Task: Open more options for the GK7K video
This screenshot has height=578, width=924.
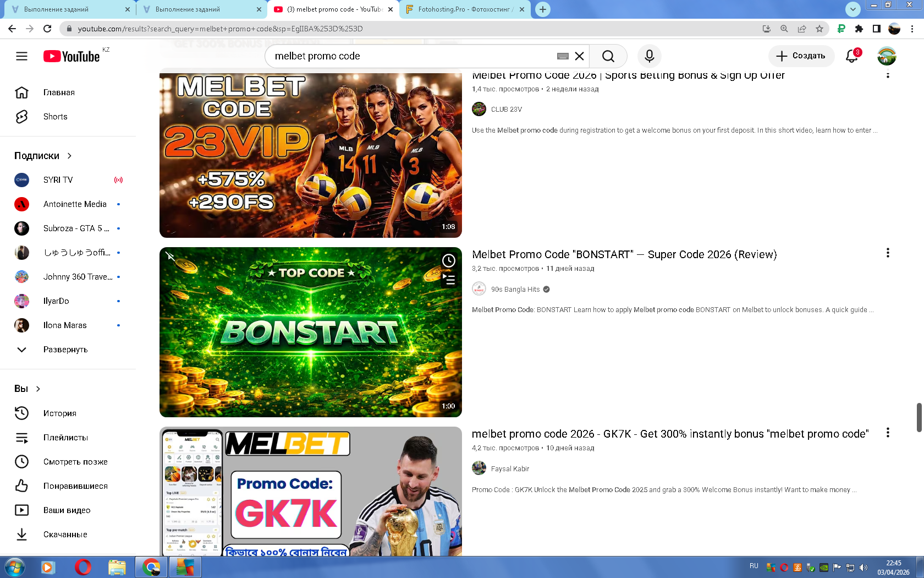Action: point(888,433)
